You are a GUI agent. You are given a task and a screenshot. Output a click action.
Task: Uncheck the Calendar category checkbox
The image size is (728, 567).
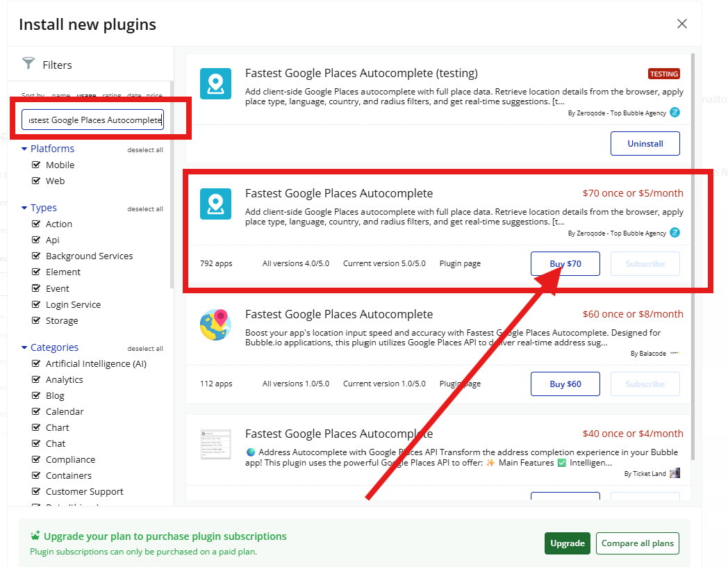(x=35, y=411)
